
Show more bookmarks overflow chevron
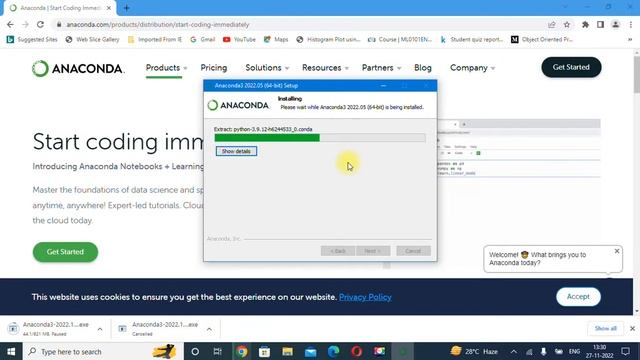(x=630, y=40)
